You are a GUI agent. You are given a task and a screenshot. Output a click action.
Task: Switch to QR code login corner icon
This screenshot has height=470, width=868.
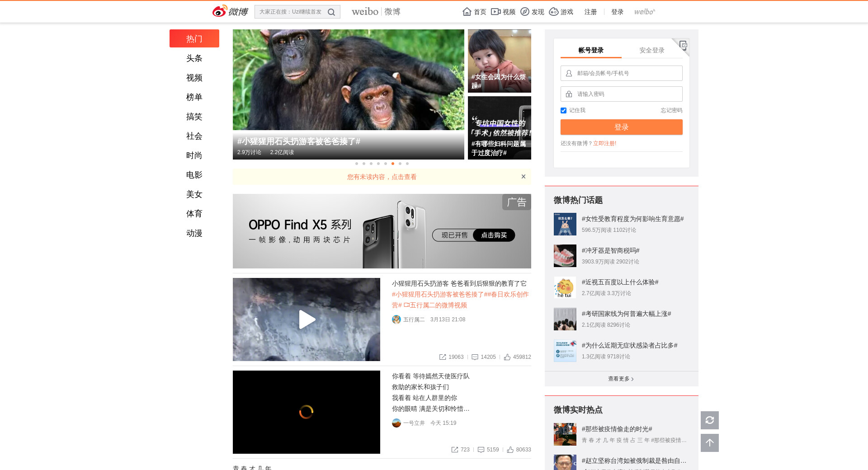tap(683, 45)
